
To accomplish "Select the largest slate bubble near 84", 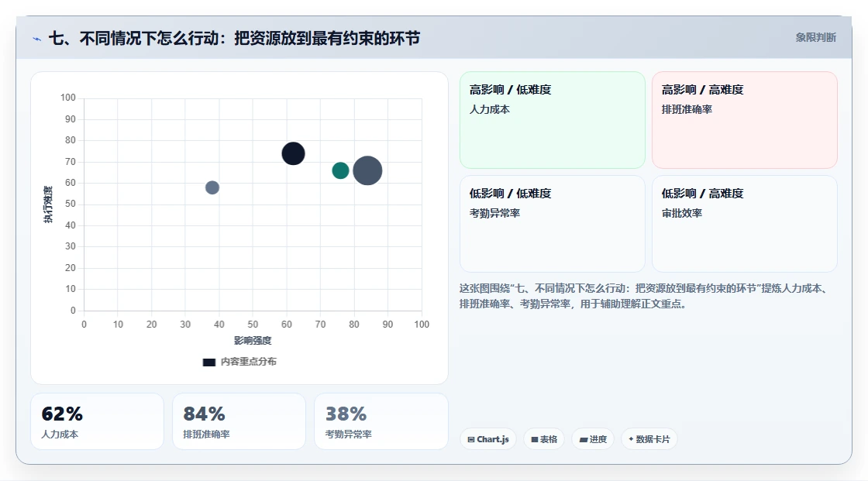I will click(367, 170).
